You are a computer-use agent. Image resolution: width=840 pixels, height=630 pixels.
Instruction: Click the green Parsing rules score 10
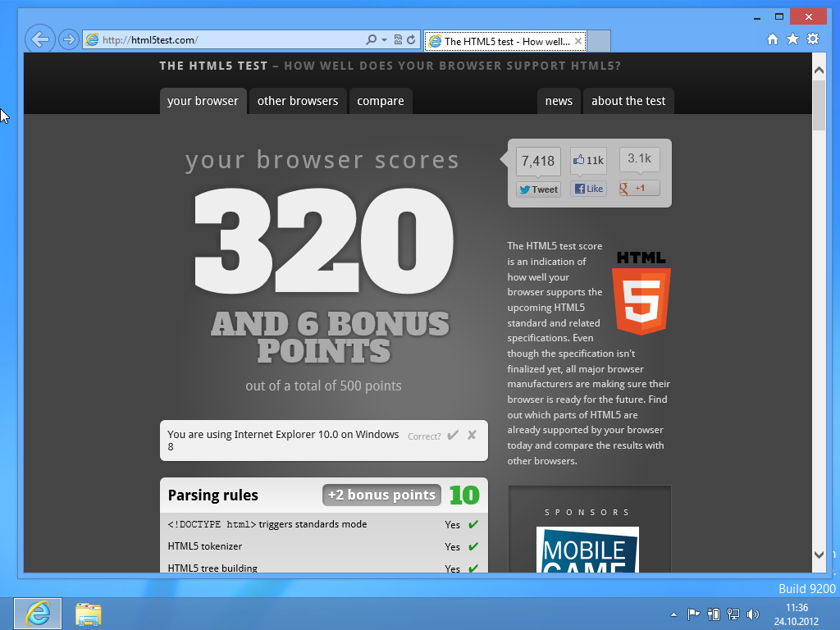click(x=464, y=495)
